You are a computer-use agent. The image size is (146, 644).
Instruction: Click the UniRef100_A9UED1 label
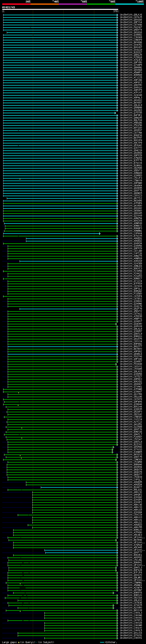coord(131,238)
